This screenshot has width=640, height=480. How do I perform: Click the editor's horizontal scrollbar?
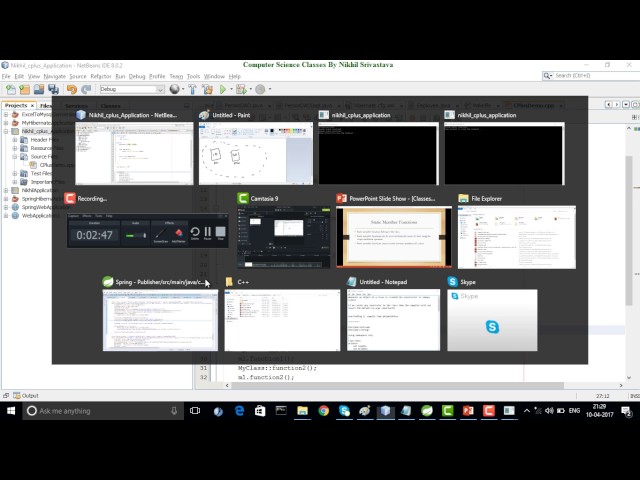tap(397, 385)
